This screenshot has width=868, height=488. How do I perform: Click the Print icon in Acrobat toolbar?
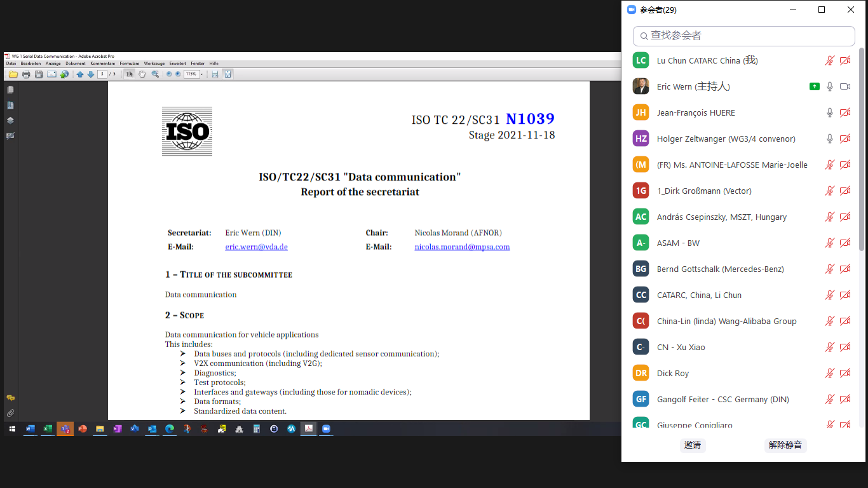tap(26, 74)
